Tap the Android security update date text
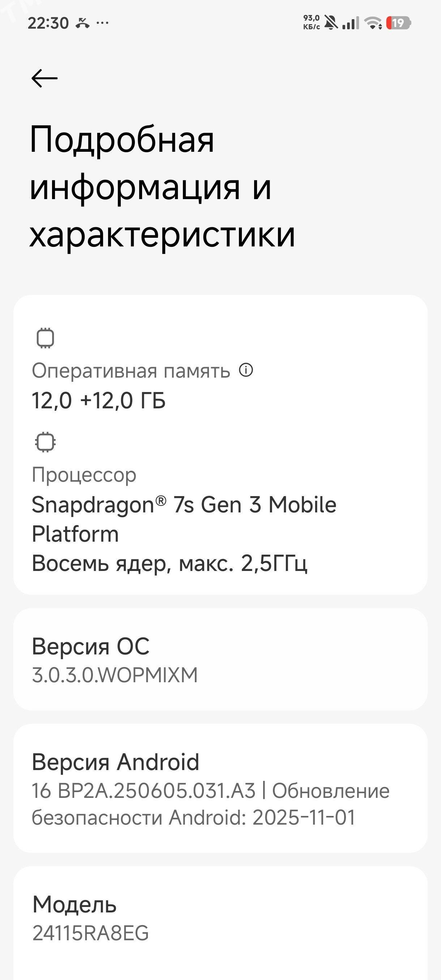The image size is (441, 980). 193,817
